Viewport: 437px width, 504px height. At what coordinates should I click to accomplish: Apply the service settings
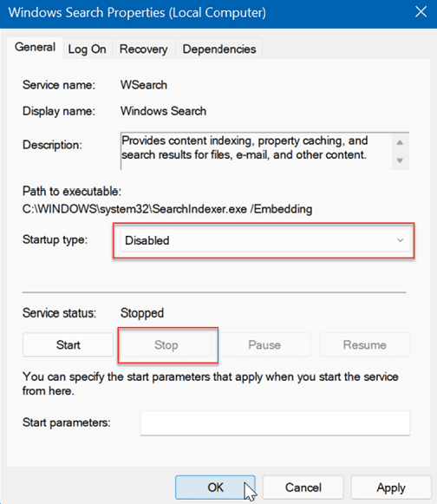391,488
